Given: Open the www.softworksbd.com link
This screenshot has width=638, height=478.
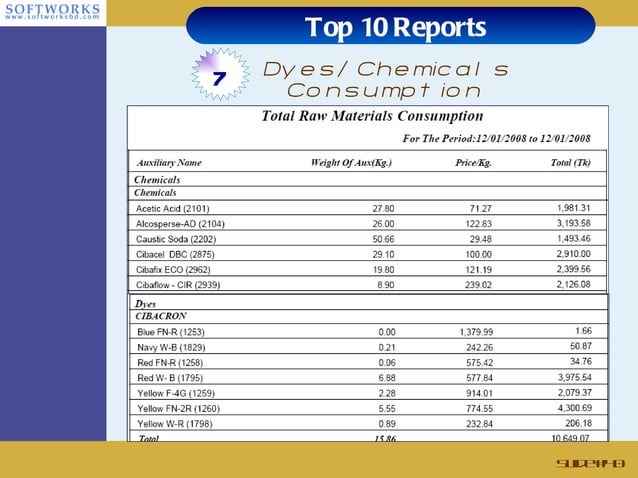Looking at the screenshot, I should pos(52,17).
